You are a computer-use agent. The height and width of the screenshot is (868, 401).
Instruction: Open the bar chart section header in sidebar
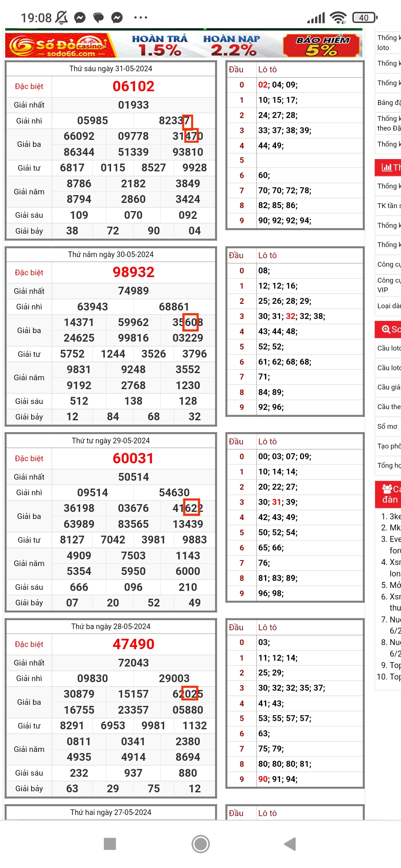coord(388,167)
